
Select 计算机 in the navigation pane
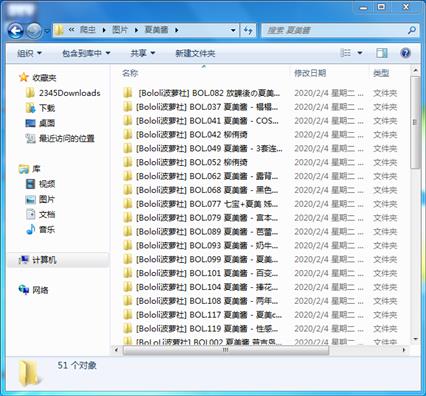pos(38,260)
